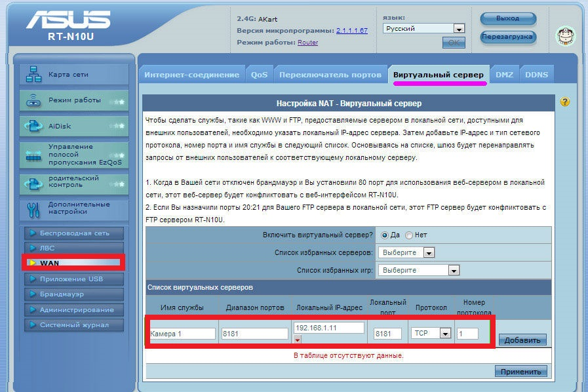
Task: Select Нет to disable virtual server
Action: (409, 235)
